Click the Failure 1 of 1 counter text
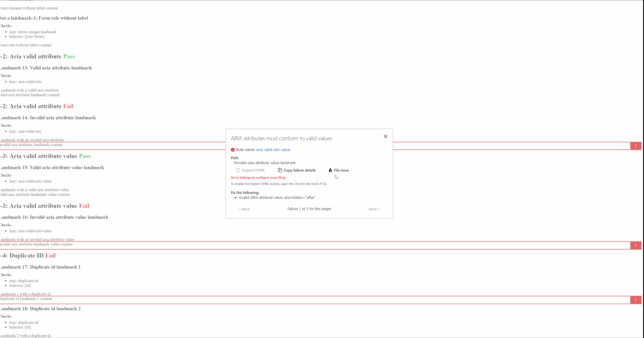The height and width of the screenshot is (338, 644). point(309,209)
